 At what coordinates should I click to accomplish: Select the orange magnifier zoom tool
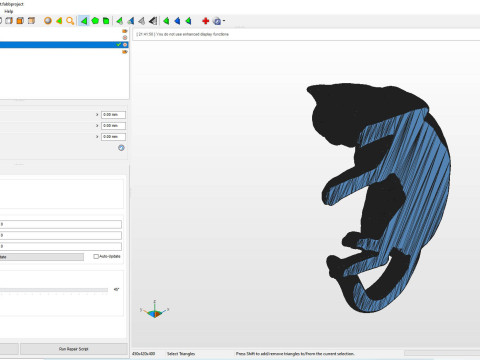click(70, 21)
